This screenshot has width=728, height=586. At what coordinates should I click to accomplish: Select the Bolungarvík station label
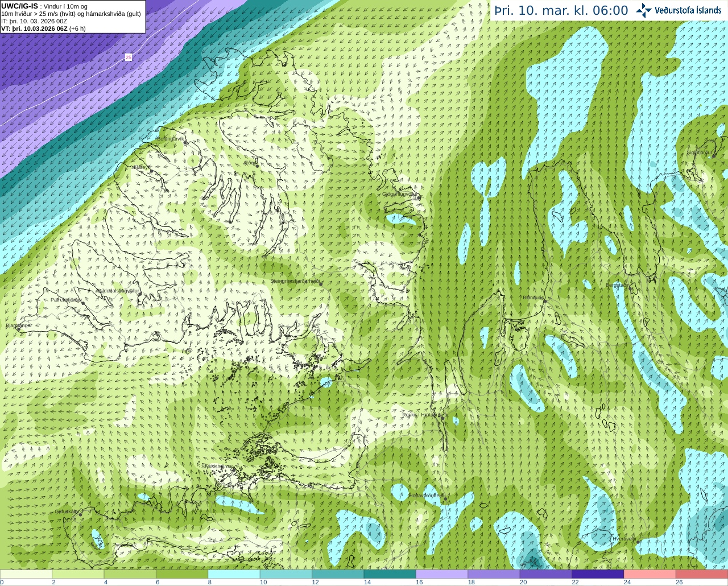click(x=171, y=139)
